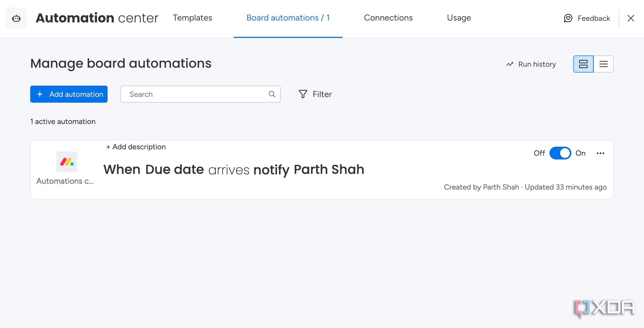This screenshot has width=644, height=328.
Task: Click the 'arrives' word in automation recipe
Action: click(x=229, y=170)
